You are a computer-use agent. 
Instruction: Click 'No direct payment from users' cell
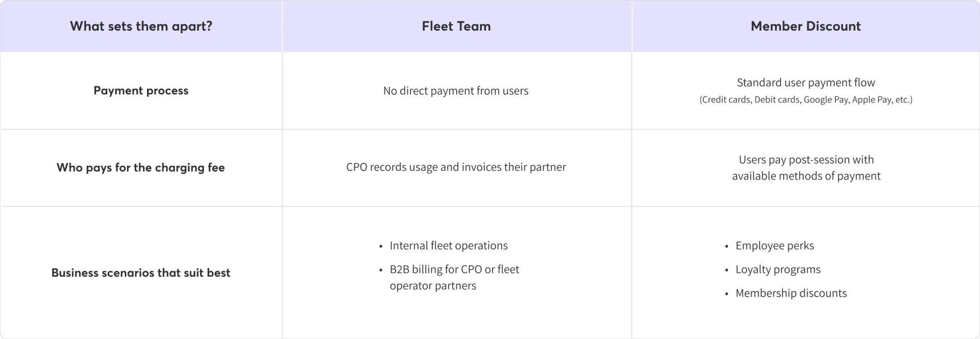456,91
